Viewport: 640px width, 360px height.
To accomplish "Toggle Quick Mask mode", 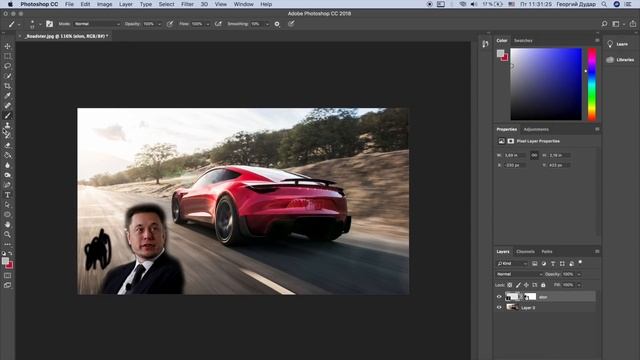I will [x=7, y=276].
